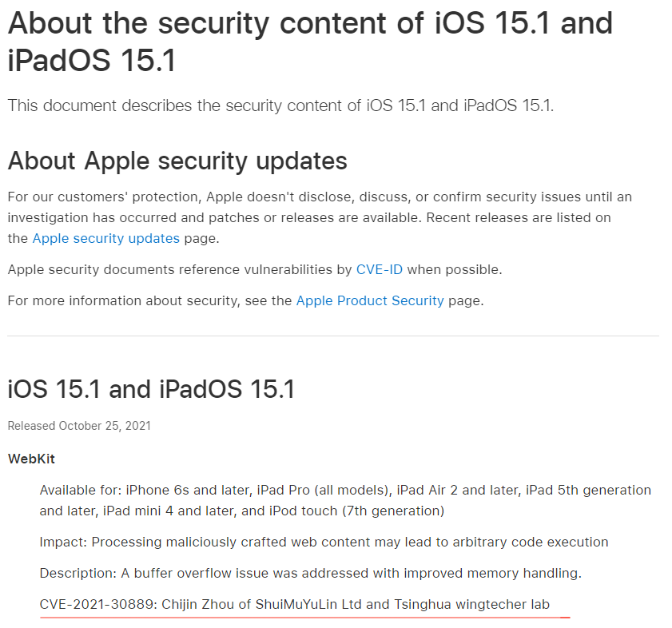Click the customers' protection paragraph
The image size is (672, 628).
[320, 218]
